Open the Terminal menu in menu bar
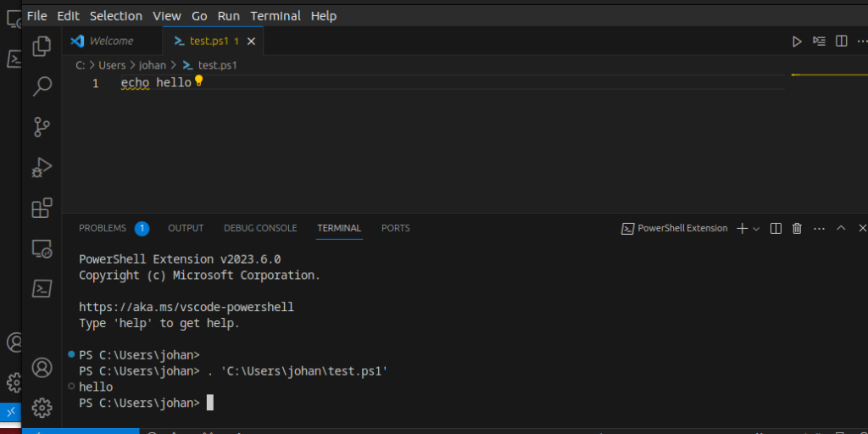Screen dimensions: 868x434 coord(275,16)
